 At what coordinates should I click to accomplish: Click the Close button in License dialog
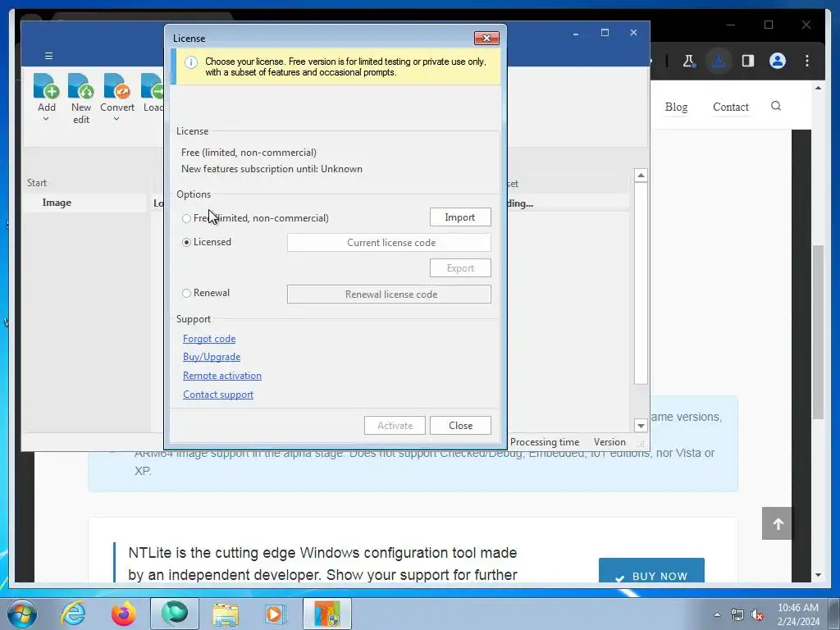click(460, 426)
